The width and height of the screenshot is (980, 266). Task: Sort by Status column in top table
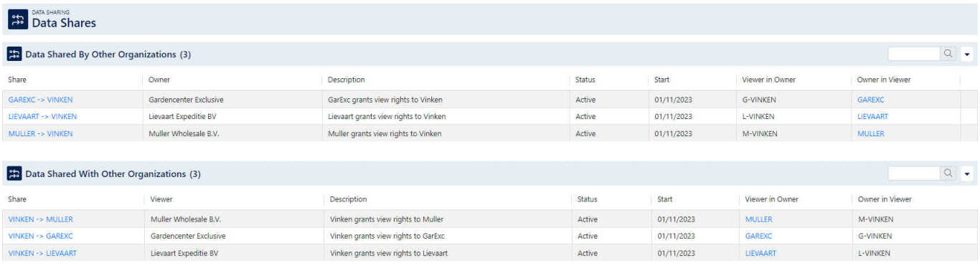(x=585, y=80)
